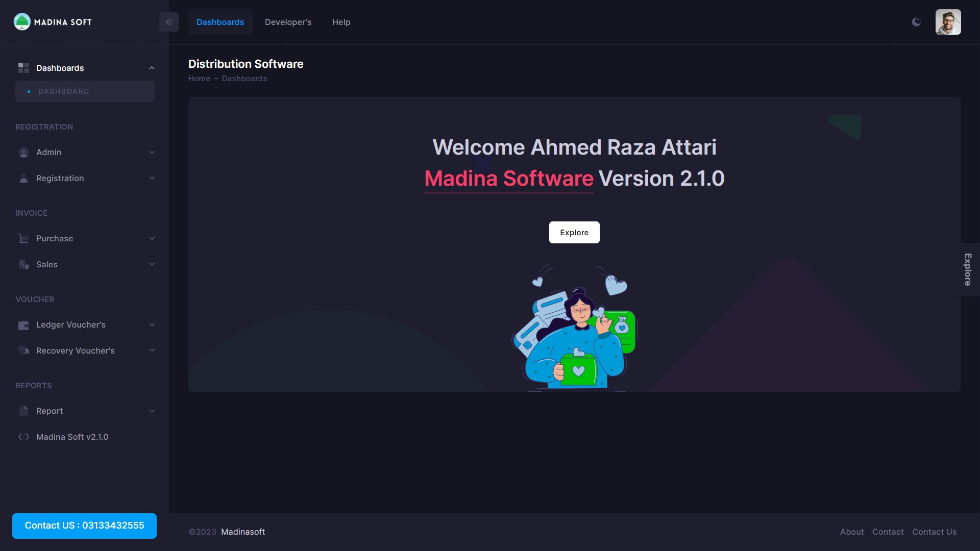The image size is (980, 551).
Task: Expand the Admin menu chevron
Action: click(x=152, y=152)
